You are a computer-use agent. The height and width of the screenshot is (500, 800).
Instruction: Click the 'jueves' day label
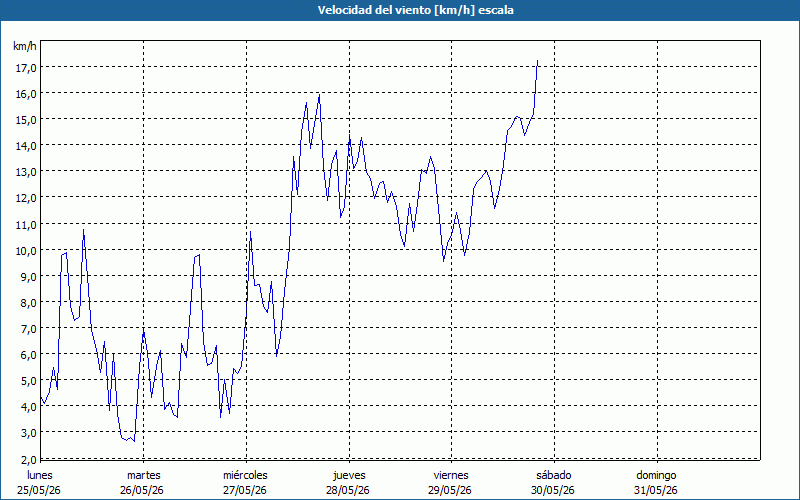(349, 475)
